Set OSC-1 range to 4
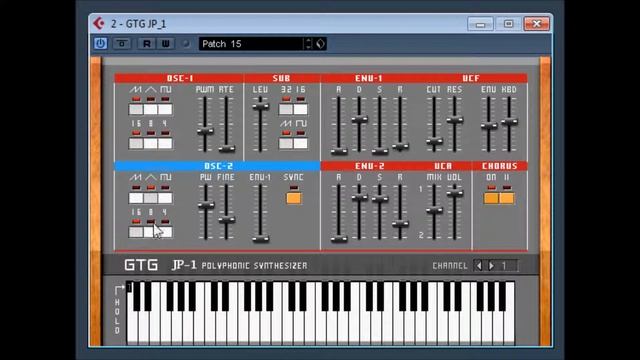This screenshot has width=640, height=360. tap(165, 143)
